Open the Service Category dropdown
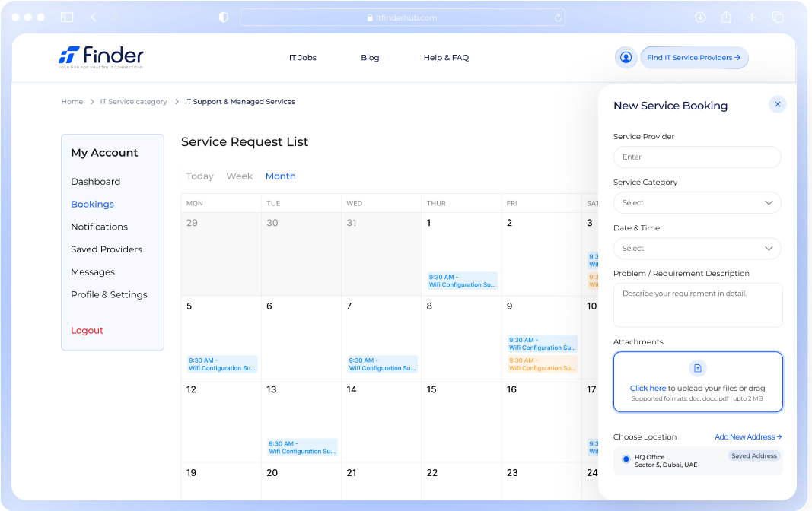This screenshot has width=812, height=511. click(x=697, y=203)
